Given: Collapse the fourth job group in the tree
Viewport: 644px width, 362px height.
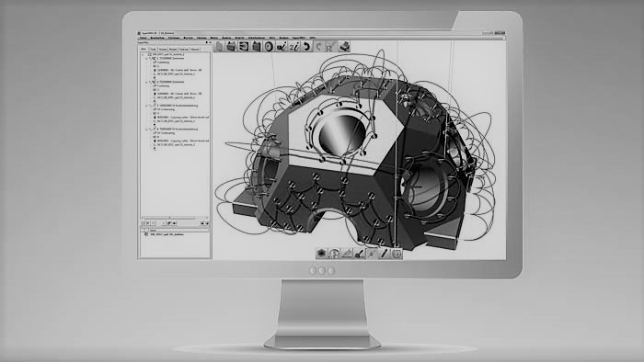Looking at the screenshot, I should click(x=146, y=130).
